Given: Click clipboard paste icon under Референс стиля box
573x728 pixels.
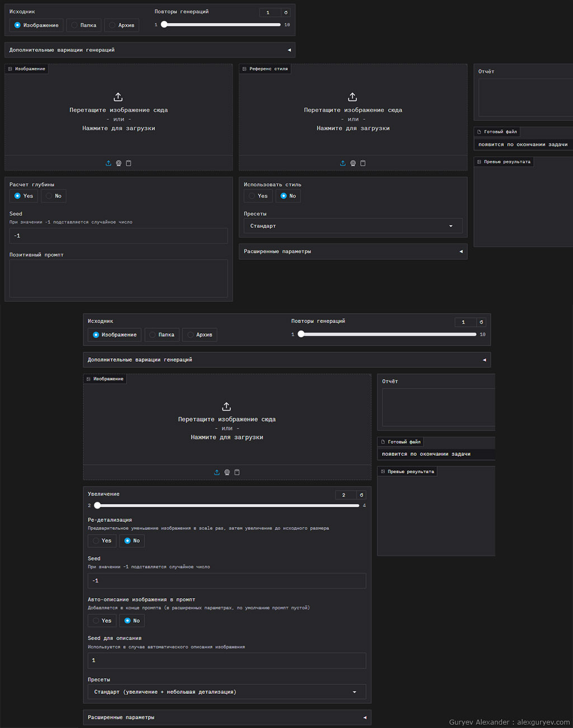Looking at the screenshot, I should (363, 164).
